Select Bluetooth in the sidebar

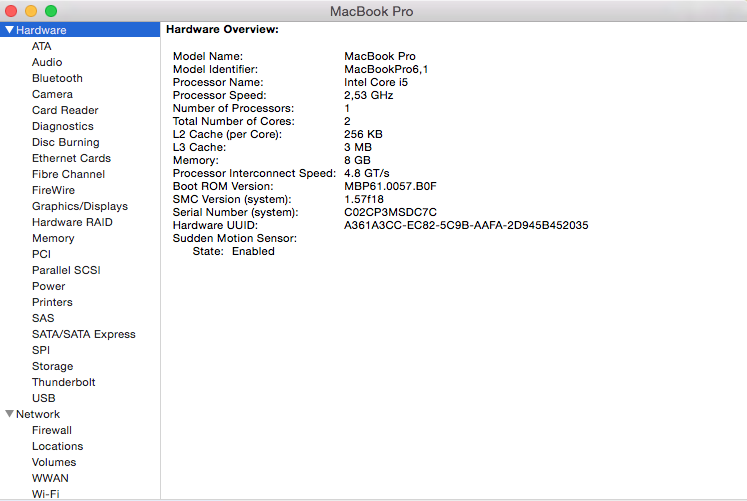(57, 78)
